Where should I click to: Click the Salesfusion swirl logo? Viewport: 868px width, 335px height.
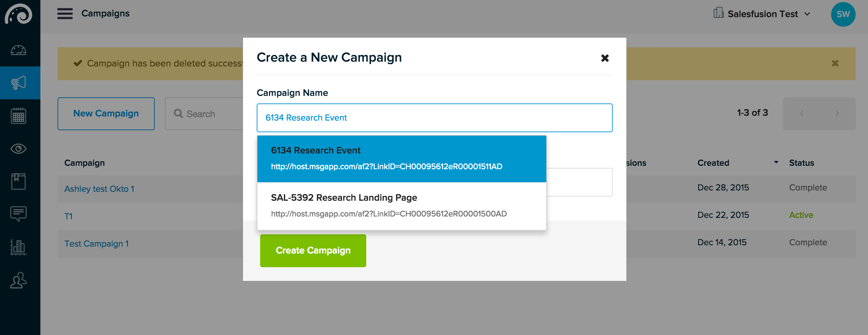pyautogui.click(x=18, y=14)
